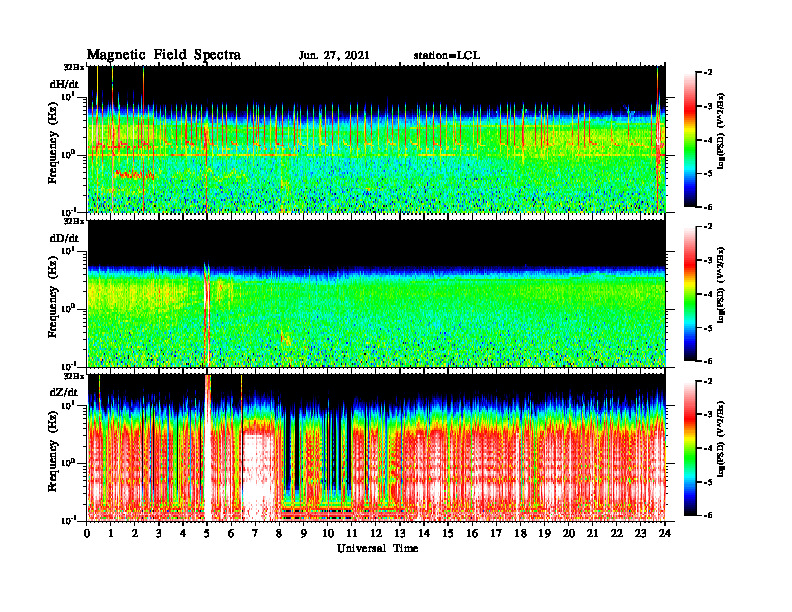The height and width of the screenshot is (612, 792).
Task: Click hour "21" on the Universal Time axis
Action: click(x=592, y=534)
